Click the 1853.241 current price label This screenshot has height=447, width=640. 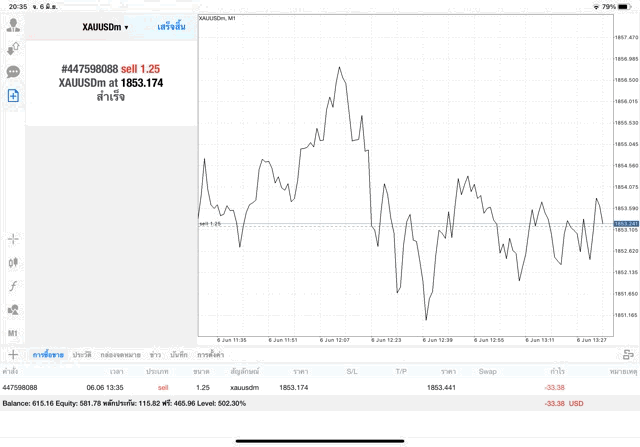[x=626, y=224]
